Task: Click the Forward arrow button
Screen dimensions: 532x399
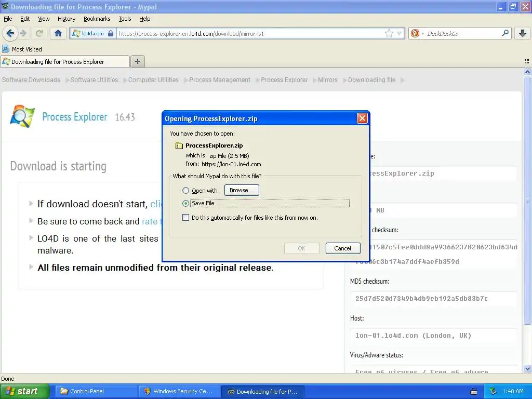Action: (x=23, y=33)
